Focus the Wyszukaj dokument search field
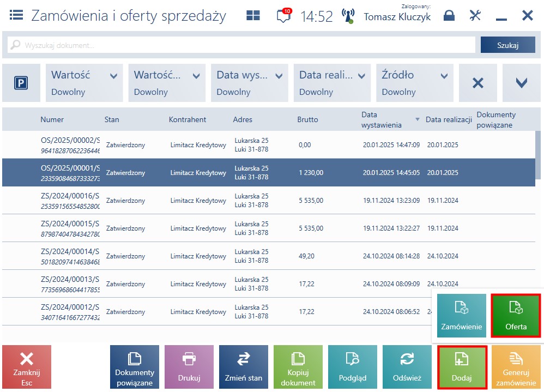The width and height of the screenshot is (544, 392). pos(241,45)
